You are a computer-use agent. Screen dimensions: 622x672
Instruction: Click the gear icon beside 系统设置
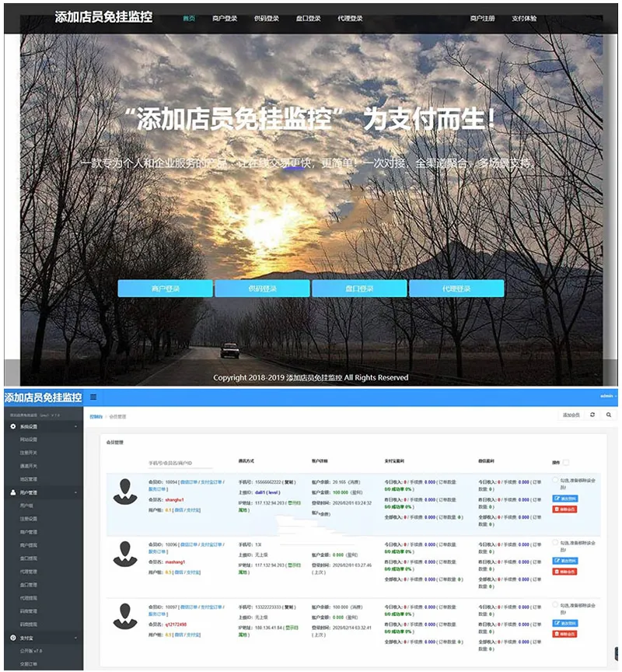(13, 426)
